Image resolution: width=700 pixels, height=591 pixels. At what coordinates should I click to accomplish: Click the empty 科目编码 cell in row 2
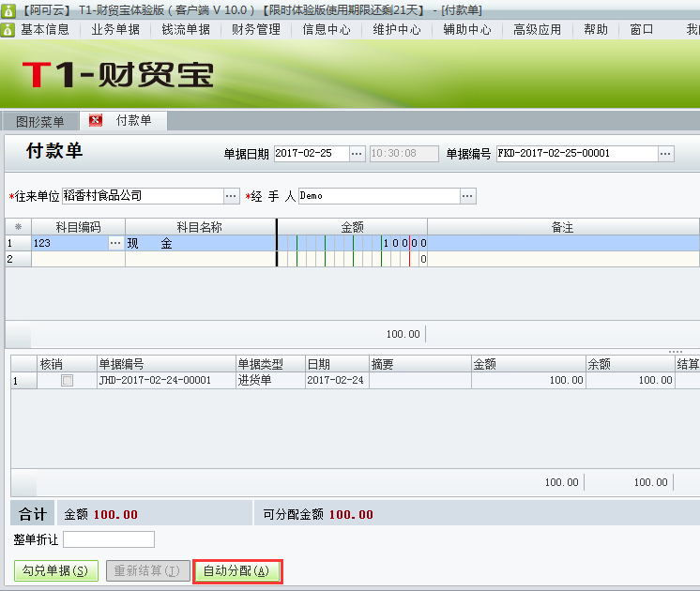78,259
